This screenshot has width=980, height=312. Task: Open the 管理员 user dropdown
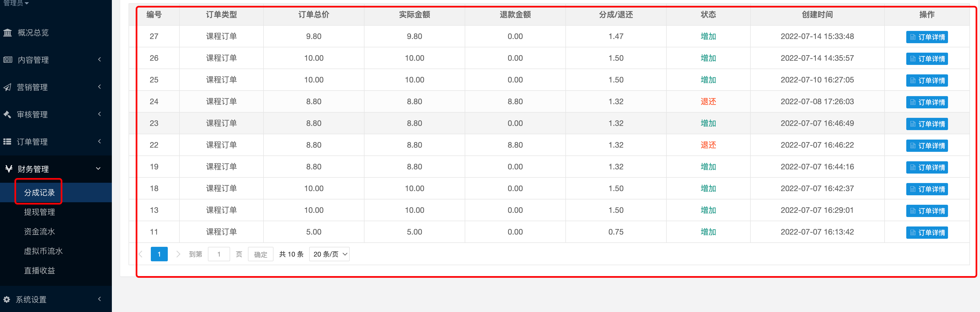coord(16,3)
